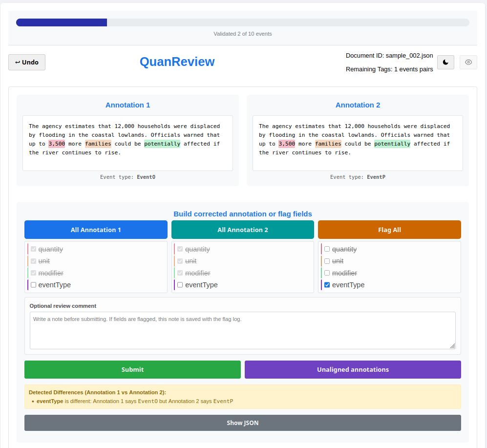Screen dimensions: 487x448
Task: Click the validation progress bar
Action: click(243, 22)
